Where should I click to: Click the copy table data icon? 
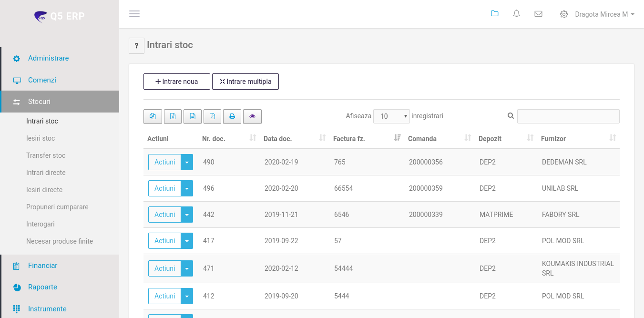coord(153,116)
